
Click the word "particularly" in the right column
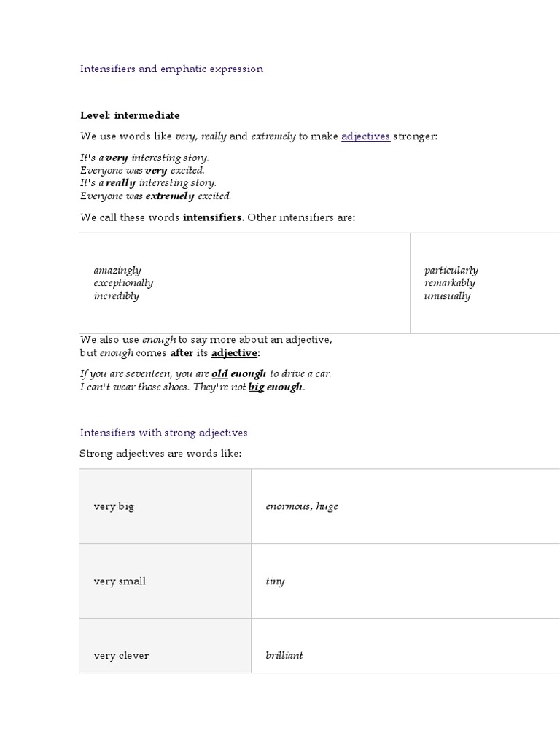[451, 270]
